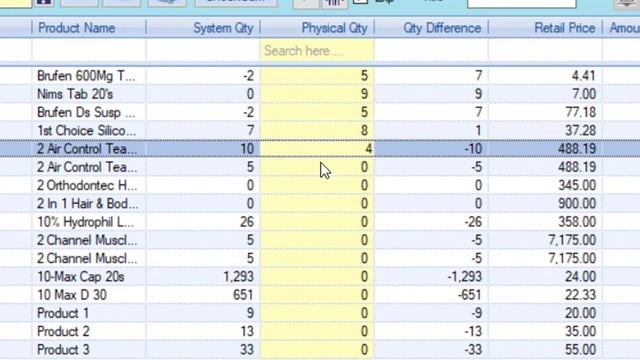Click System Qty '26' cell
Screen dimensions: 640x360
pyautogui.click(x=203, y=222)
